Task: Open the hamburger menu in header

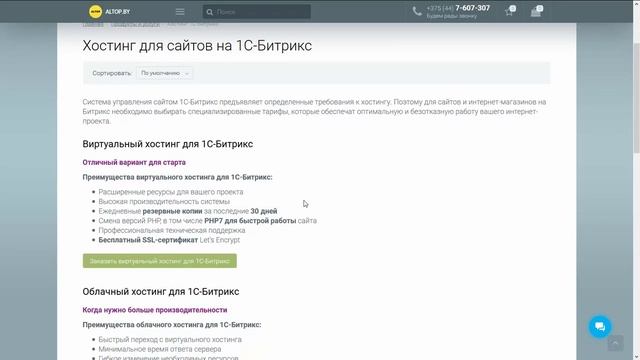Action: pyautogui.click(x=180, y=12)
